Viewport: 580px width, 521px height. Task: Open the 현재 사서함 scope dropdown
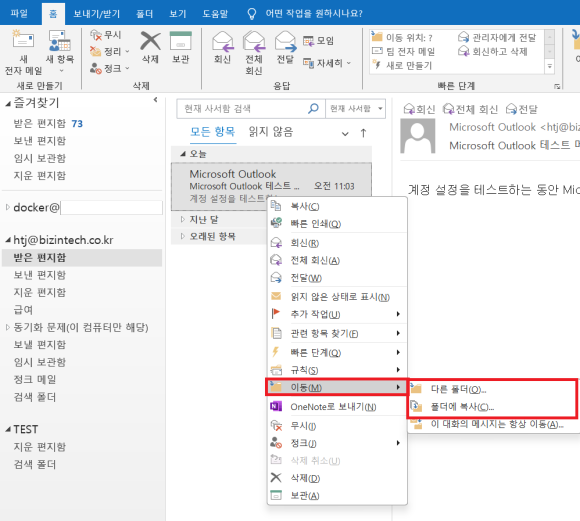point(355,108)
